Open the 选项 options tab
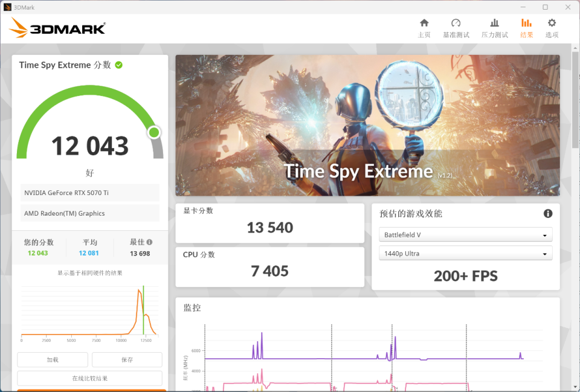 click(x=552, y=28)
